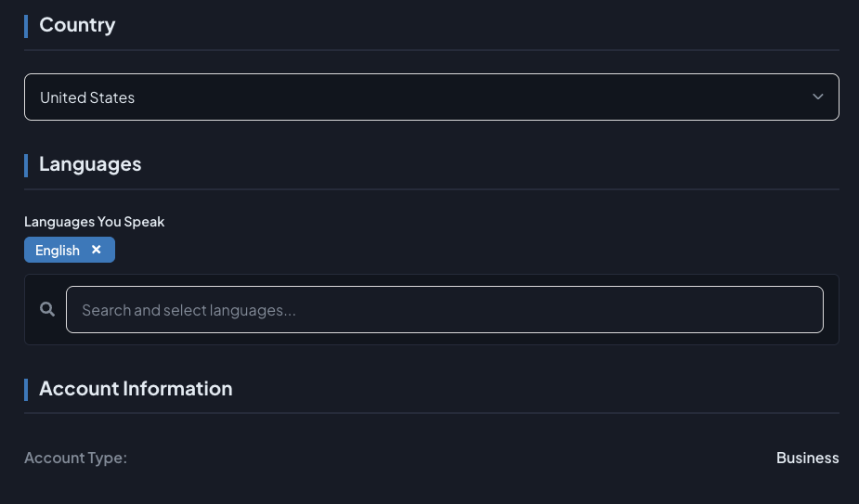Click divider line under Languages heading
The image size is (859, 504).
click(x=432, y=189)
